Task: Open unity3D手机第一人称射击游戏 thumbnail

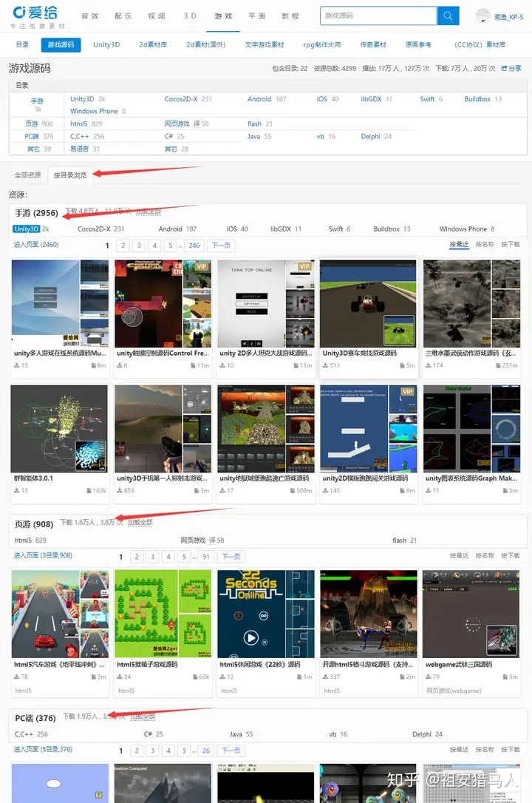Action: tap(163, 429)
